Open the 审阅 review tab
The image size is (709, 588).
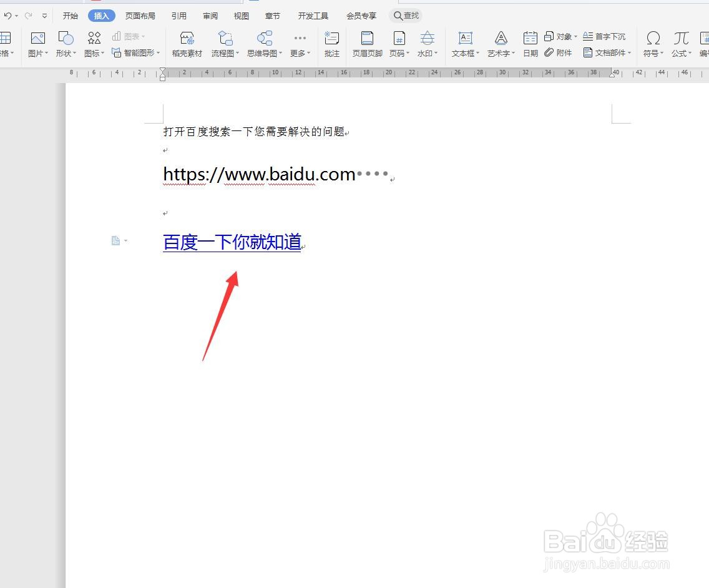(x=210, y=15)
